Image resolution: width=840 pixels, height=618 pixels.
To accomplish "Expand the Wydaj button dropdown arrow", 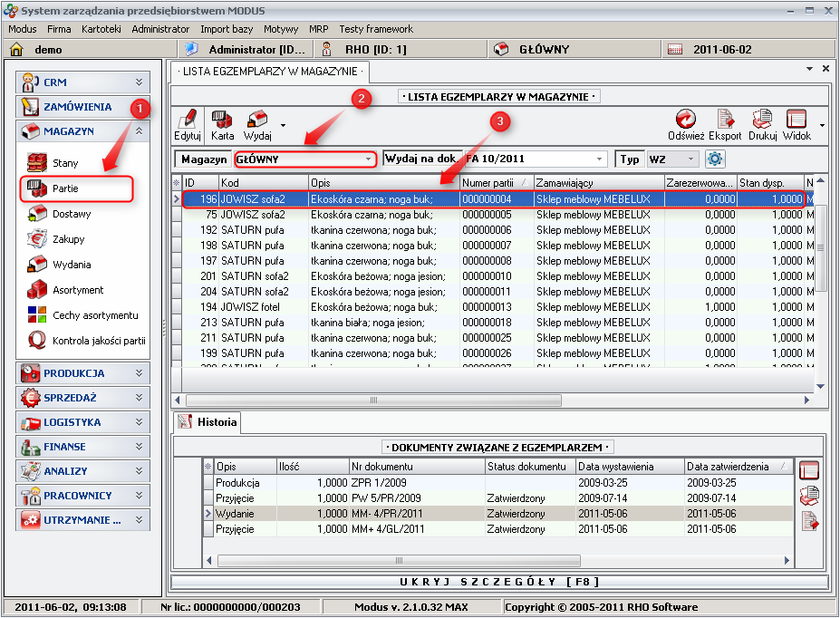I will 284,126.
